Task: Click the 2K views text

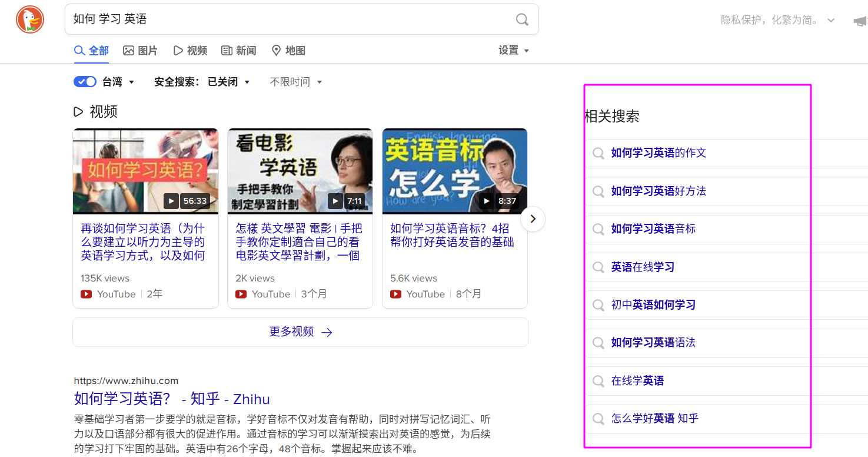Action: (x=255, y=279)
